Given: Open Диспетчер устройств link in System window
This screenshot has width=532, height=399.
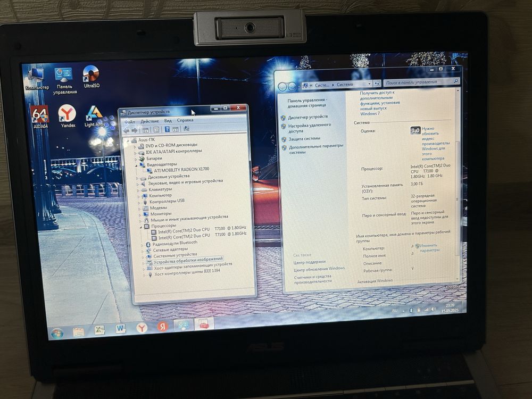Looking at the screenshot, I should 307,117.
